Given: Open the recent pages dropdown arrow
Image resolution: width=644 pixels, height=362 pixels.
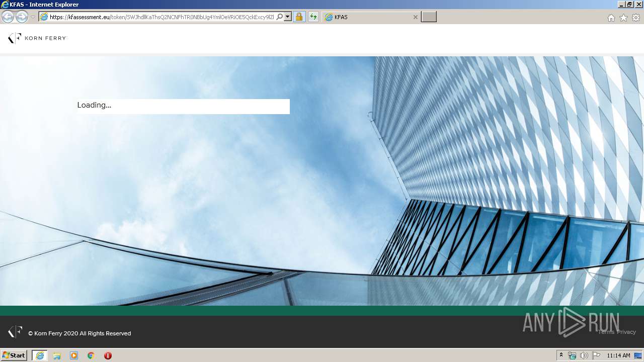Looking at the screenshot, I should coord(33,17).
